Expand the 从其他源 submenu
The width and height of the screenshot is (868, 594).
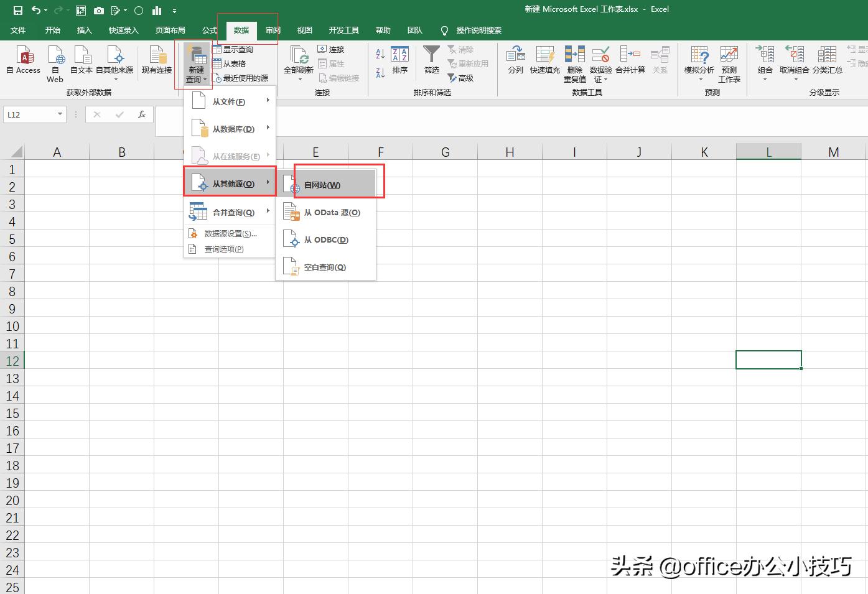pyautogui.click(x=229, y=183)
